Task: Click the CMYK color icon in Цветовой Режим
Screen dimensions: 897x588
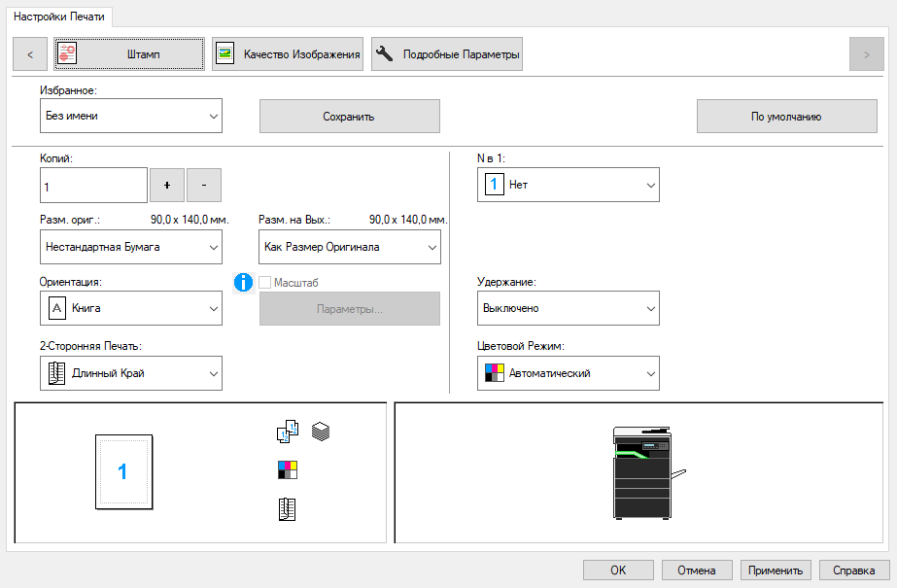Action: point(495,373)
